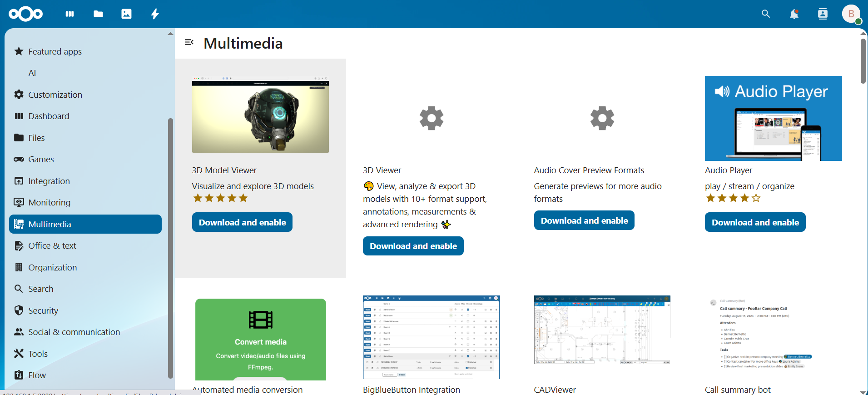Select the Office & text category
The height and width of the screenshot is (395, 868).
[x=85, y=245]
